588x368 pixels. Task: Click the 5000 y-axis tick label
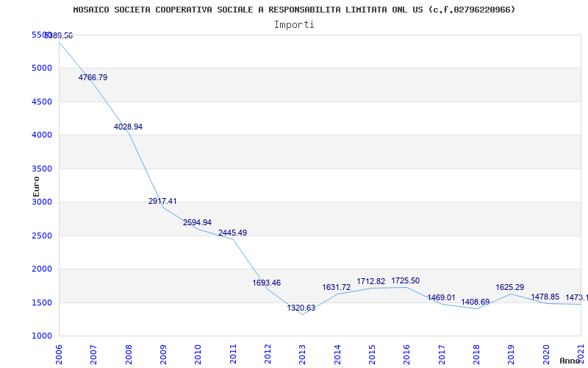click(42, 68)
